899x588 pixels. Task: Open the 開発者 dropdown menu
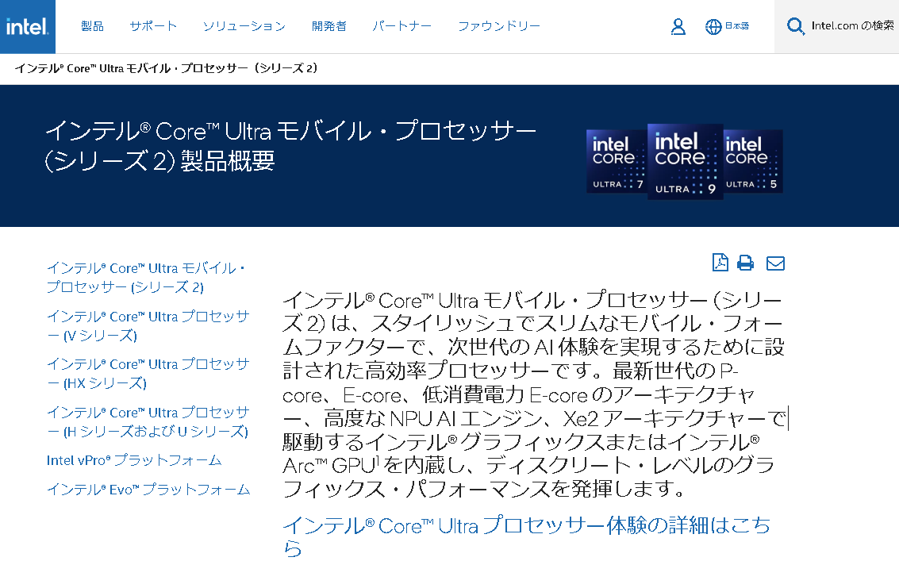tap(328, 25)
